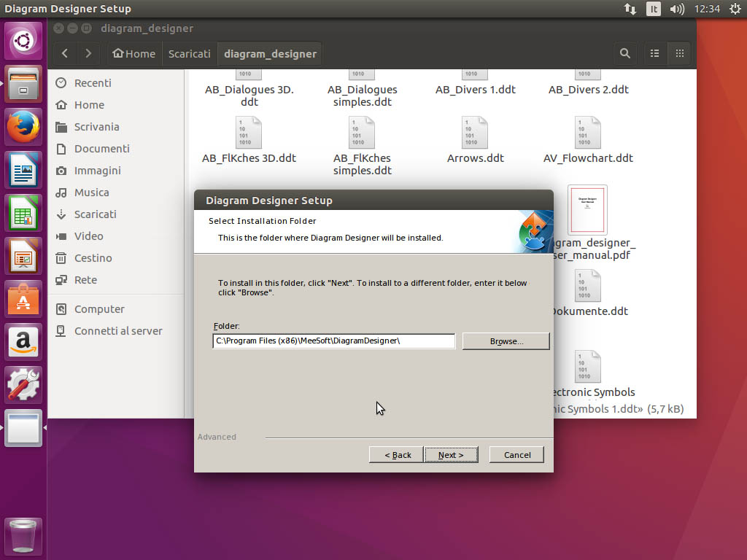Click the search icon in file manager

click(x=624, y=53)
